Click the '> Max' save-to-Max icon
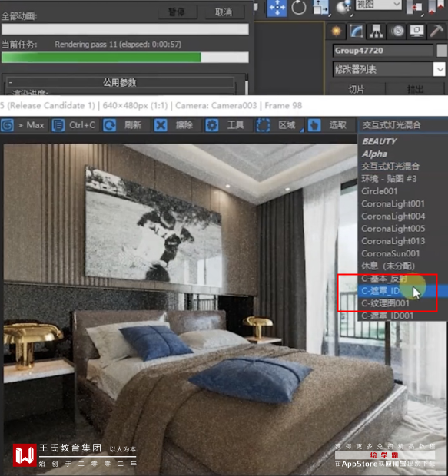 point(7,125)
